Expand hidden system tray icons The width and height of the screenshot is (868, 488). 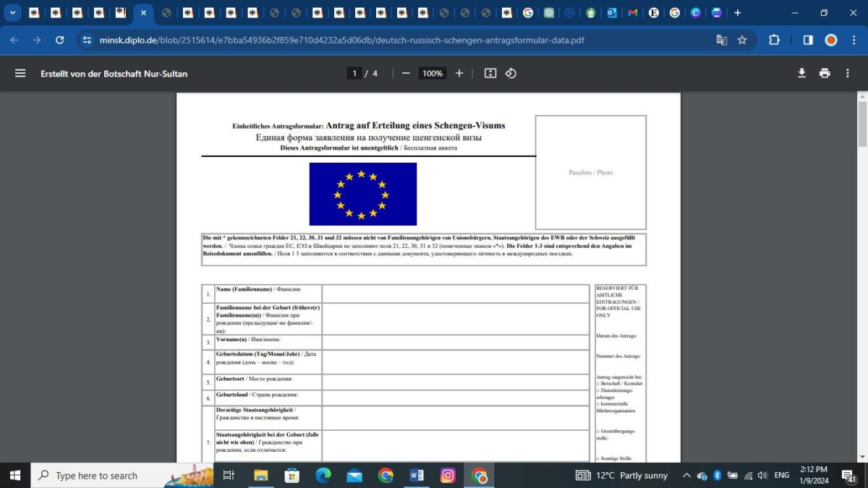coord(686,476)
